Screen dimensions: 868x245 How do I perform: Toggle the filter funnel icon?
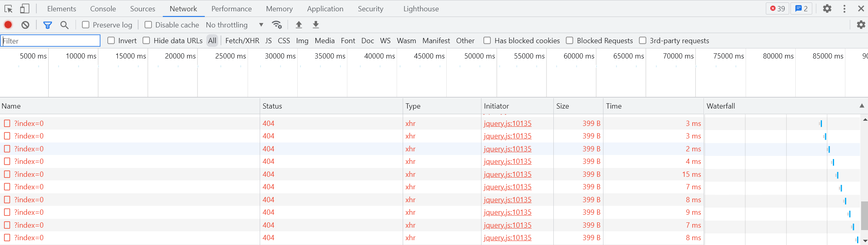point(48,25)
